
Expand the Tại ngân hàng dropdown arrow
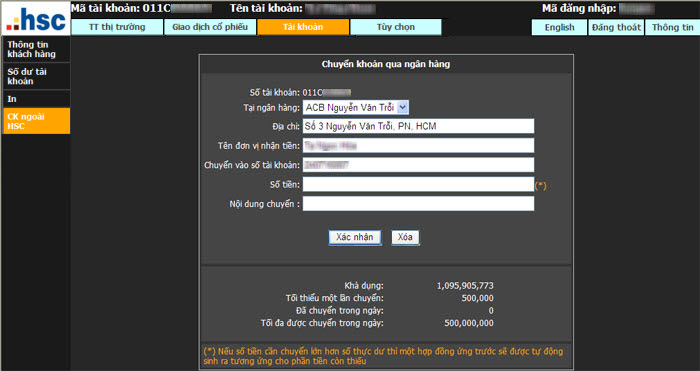coord(402,108)
